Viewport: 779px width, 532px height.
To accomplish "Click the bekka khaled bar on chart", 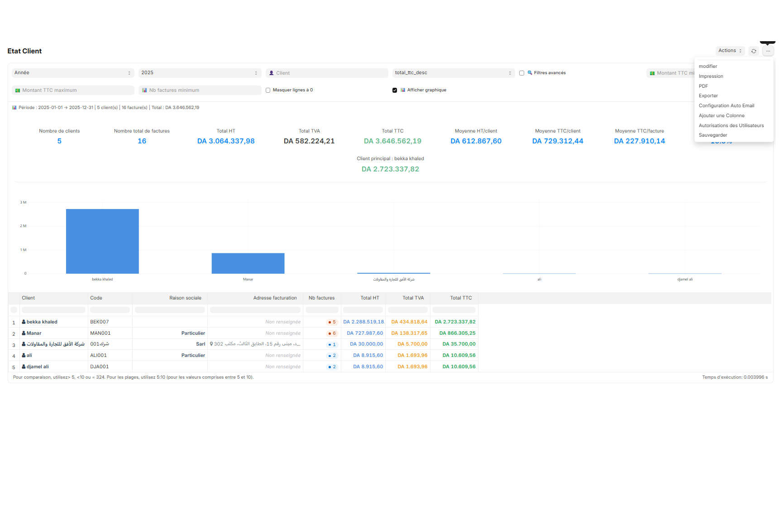I will [102, 241].
